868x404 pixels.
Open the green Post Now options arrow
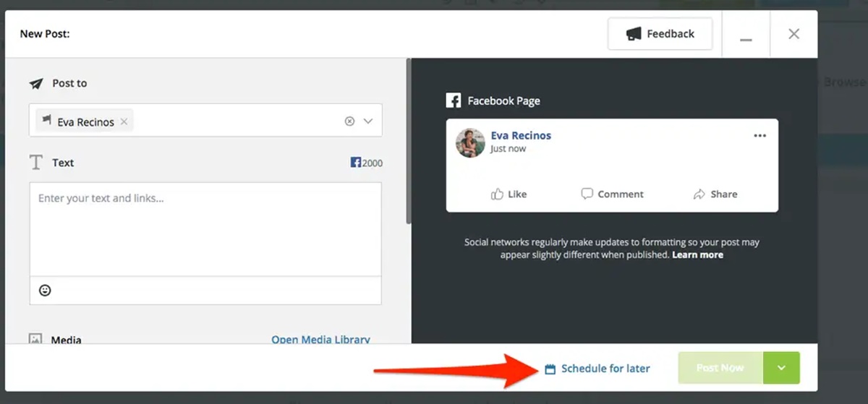[x=781, y=368]
